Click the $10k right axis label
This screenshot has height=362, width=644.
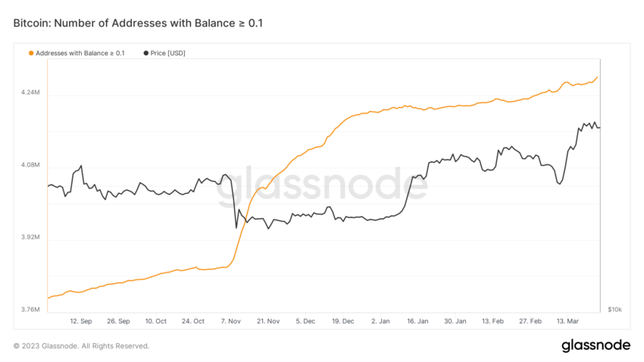615,310
